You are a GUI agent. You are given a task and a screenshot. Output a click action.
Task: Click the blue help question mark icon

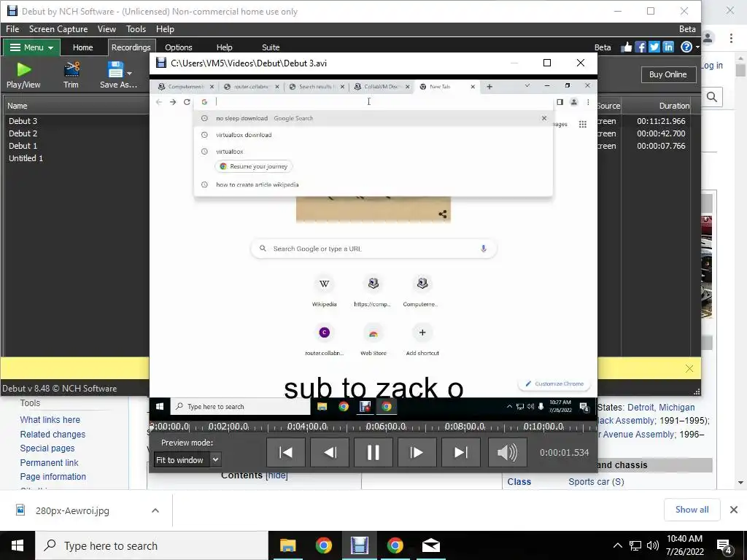tap(686, 47)
